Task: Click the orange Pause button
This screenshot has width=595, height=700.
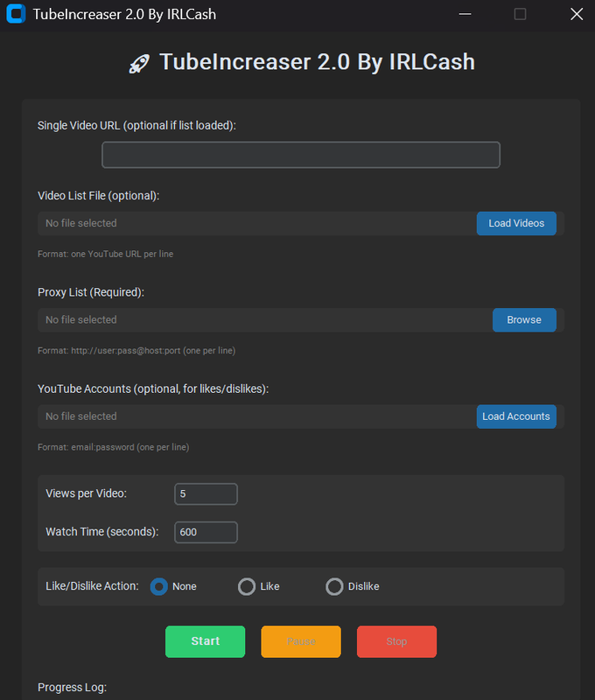Action: [x=301, y=641]
